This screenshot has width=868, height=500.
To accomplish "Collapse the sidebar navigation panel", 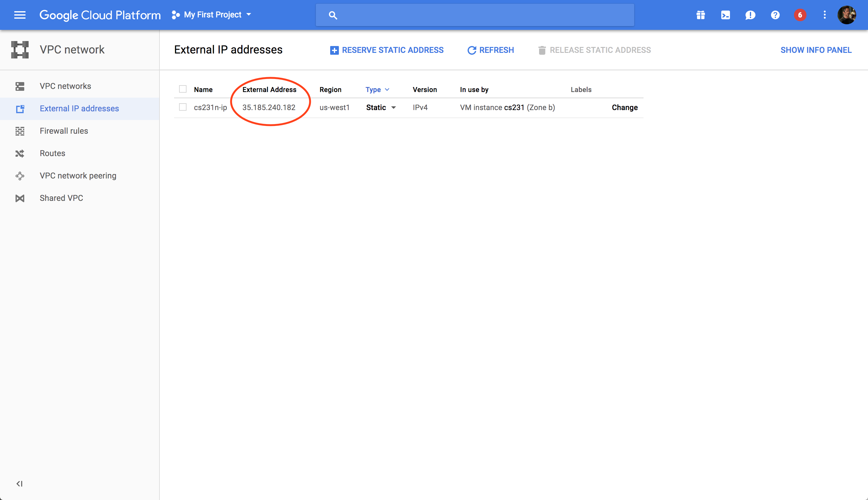I will tap(20, 484).
